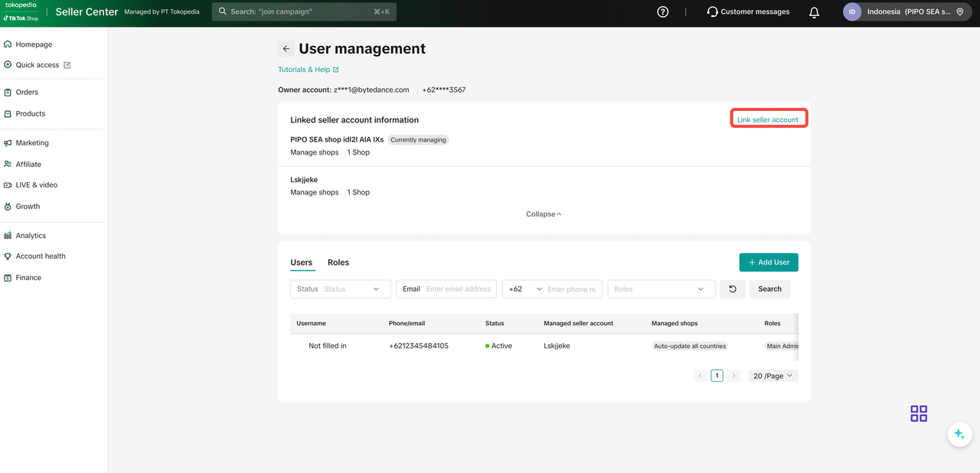Image resolution: width=980 pixels, height=473 pixels.
Task: Click the back arrow beside User management
Action: tap(286, 49)
